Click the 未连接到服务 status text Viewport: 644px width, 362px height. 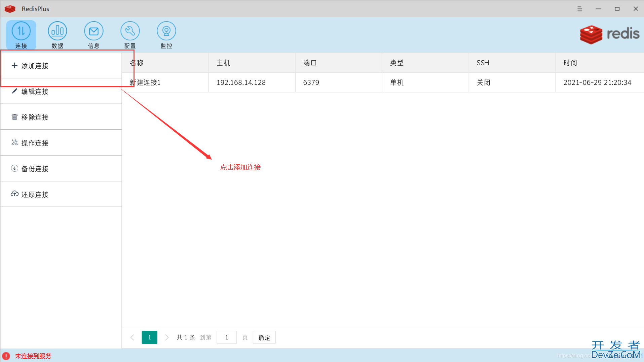33,356
